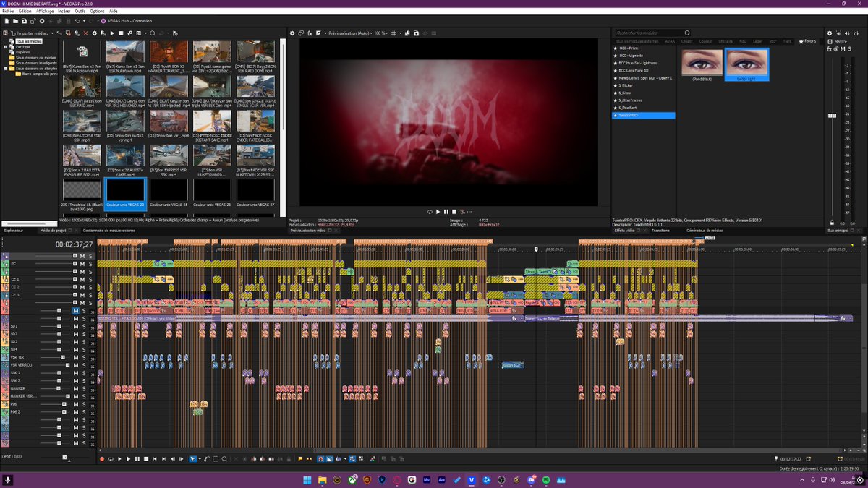Save the project using toolbar icon

(x=24, y=21)
